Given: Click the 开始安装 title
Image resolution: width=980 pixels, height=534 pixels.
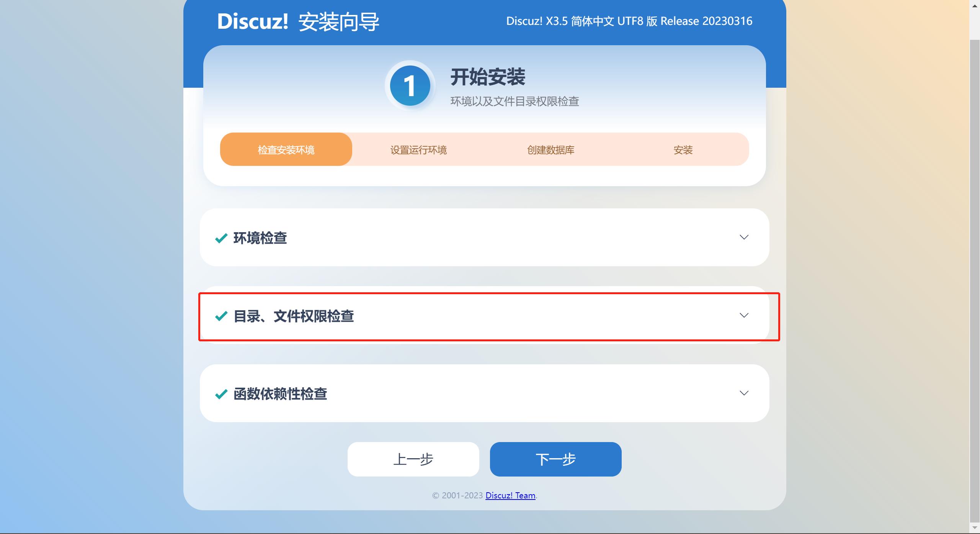Looking at the screenshot, I should 488,77.
